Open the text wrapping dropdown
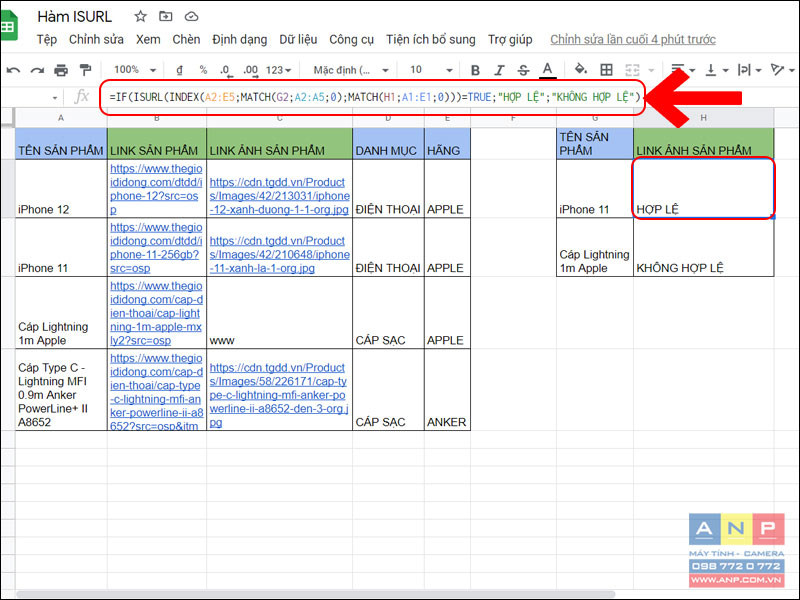 tap(749, 70)
